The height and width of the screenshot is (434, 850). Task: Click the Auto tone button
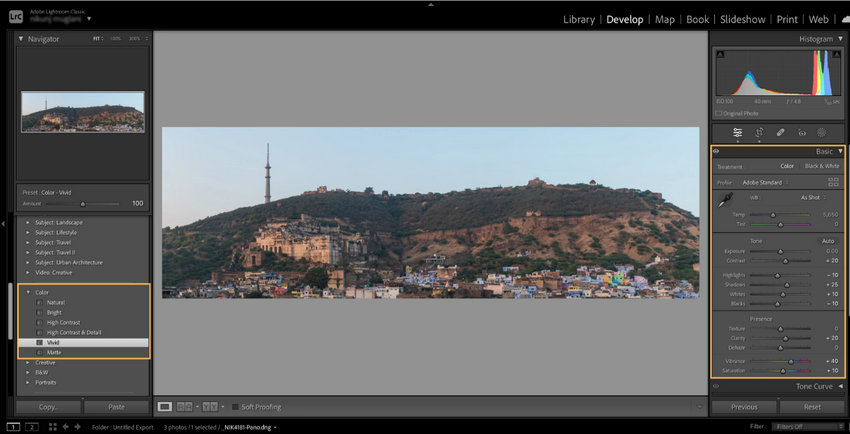click(x=828, y=241)
